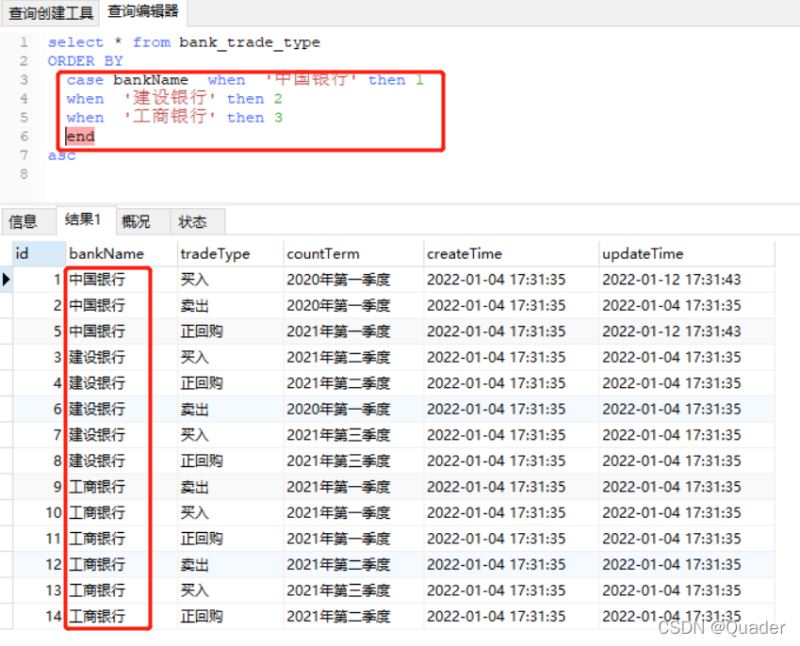Select the id cell with value 7
The width and height of the screenshot is (800, 646).
tap(39, 435)
